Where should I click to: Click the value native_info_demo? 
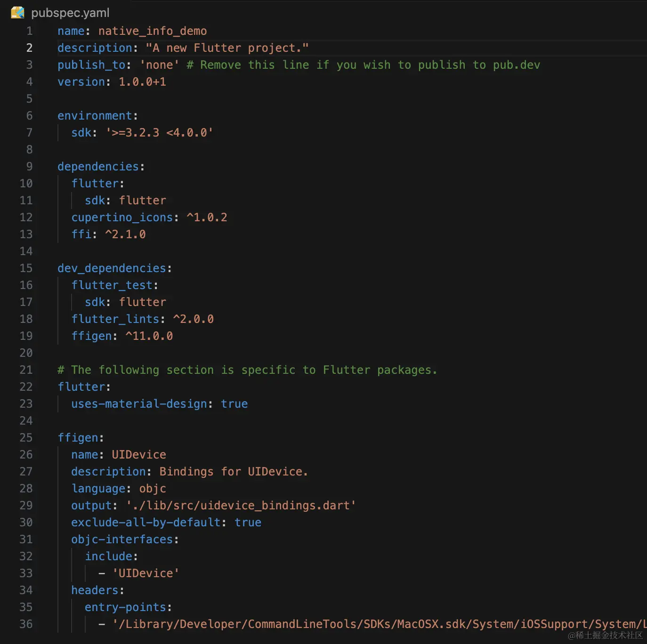click(x=153, y=31)
